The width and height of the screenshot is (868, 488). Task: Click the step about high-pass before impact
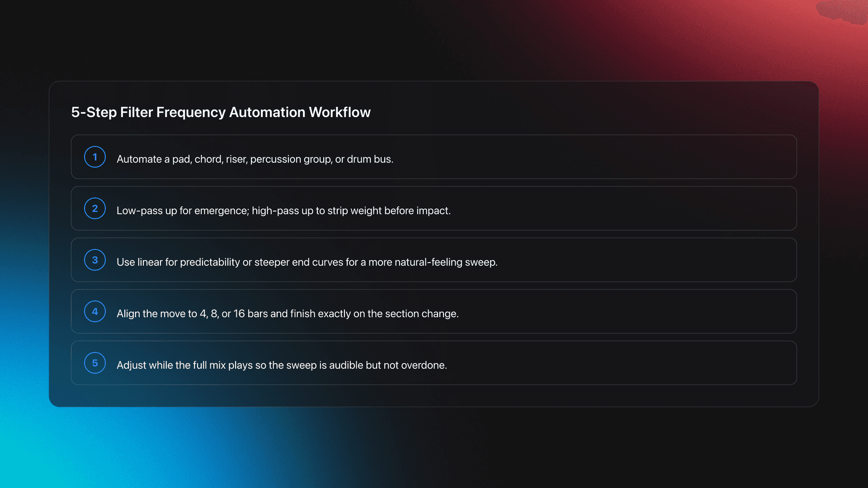click(283, 210)
